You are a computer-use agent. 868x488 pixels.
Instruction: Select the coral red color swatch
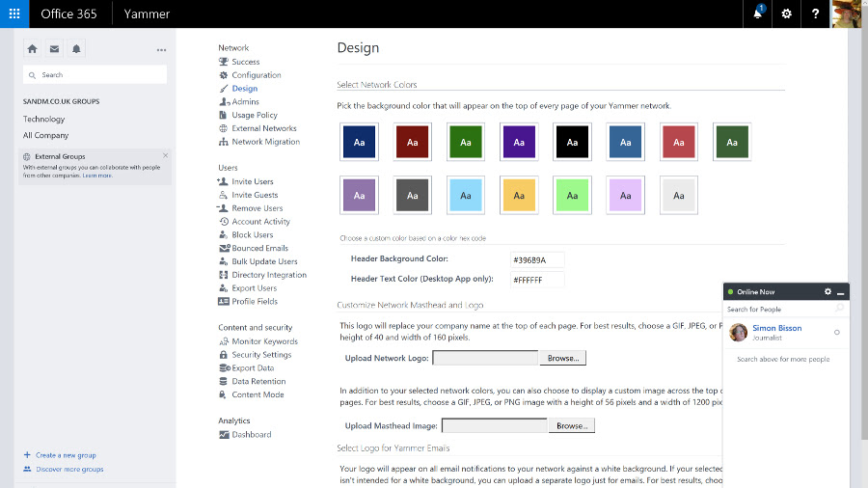tap(679, 142)
